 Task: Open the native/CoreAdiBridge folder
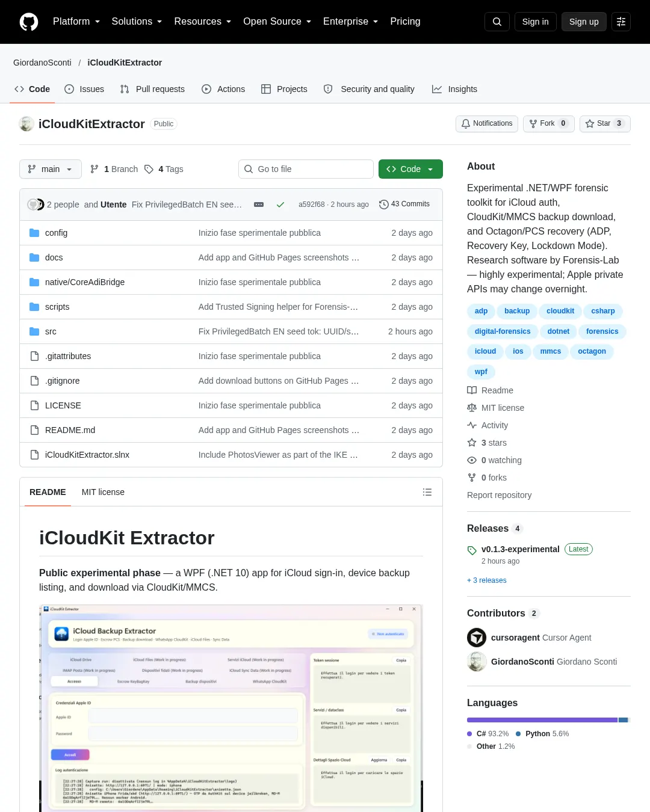pos(85,282)
